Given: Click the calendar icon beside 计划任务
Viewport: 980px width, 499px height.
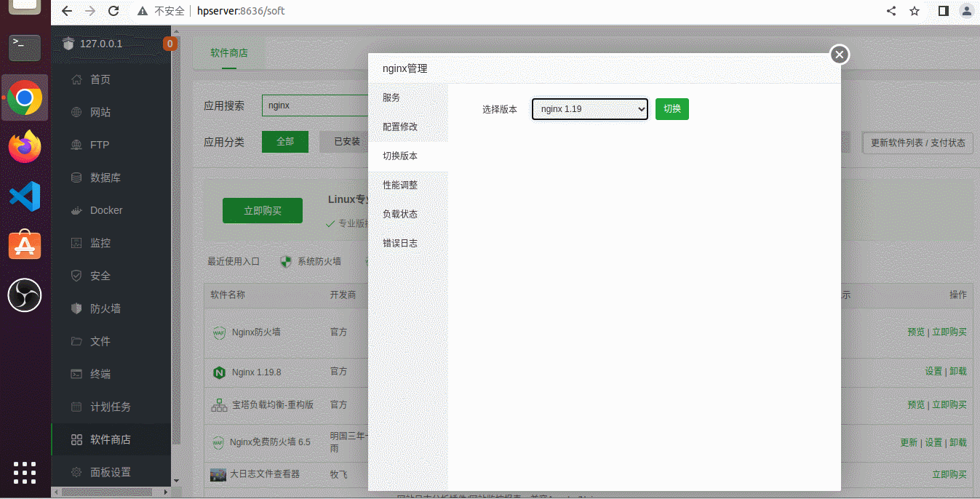Looking at the screenshot, I should pyautogui.click(x=76, y=407).
